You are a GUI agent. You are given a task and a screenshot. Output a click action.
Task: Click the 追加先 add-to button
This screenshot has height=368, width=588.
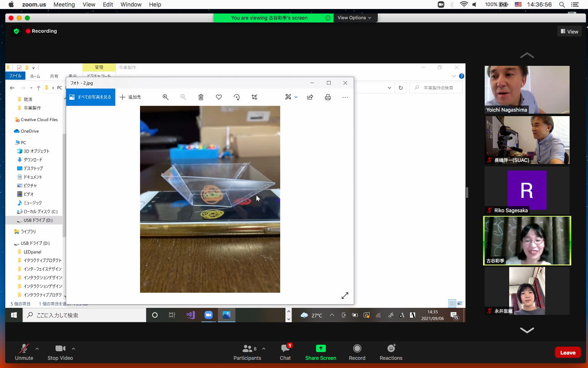point(131,97)
